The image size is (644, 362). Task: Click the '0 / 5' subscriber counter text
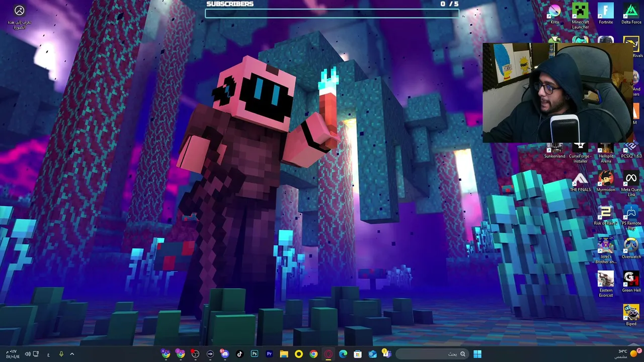click(449, 4)
